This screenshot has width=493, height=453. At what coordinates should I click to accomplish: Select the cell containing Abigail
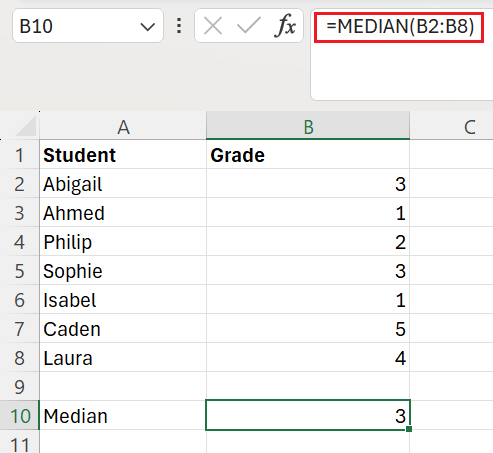tap(123, 184)
